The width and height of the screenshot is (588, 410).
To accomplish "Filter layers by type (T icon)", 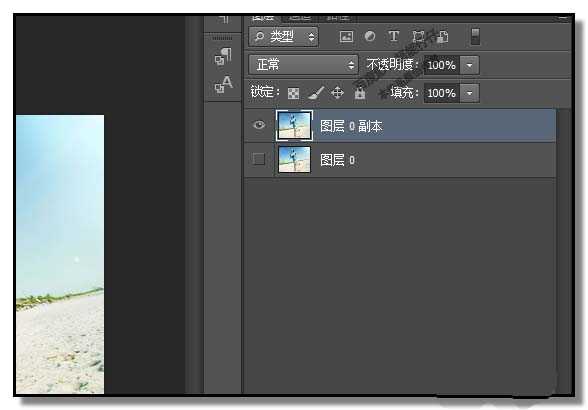I will [393, 36].
